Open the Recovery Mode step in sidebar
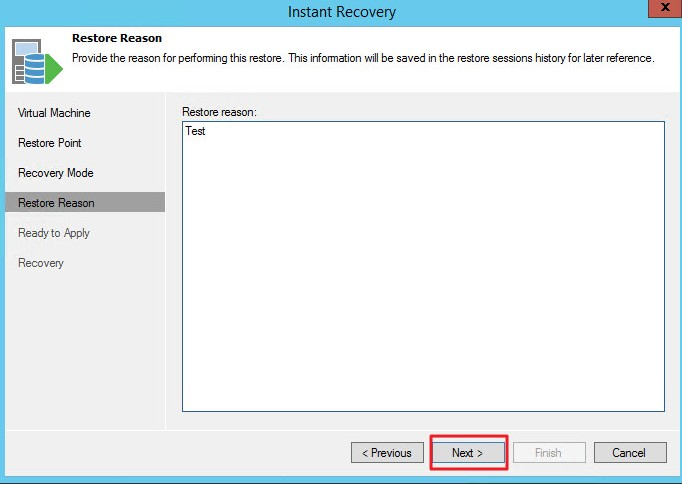Image resolution: width=682 pixels, height=484 pixels. (56, 173)
